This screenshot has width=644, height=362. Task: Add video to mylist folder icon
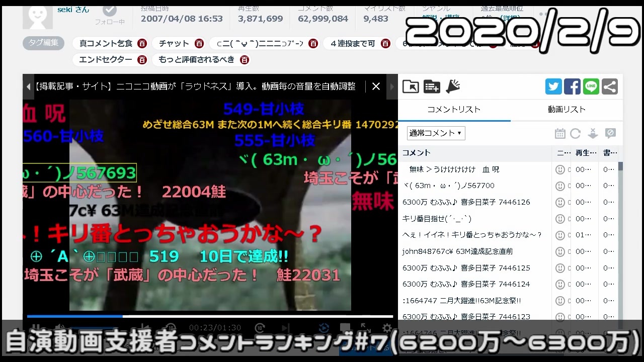[x=411, y=86]
